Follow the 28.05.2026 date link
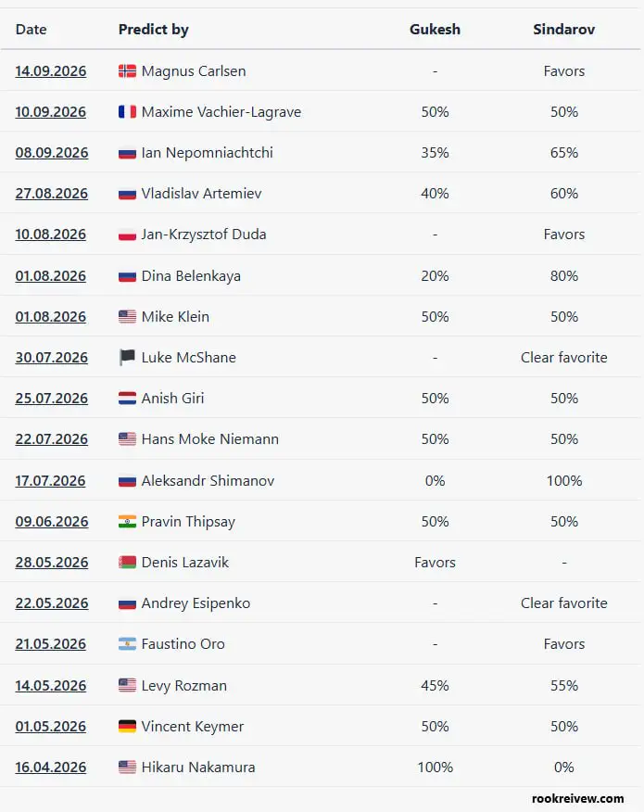Viewport: 644px width, 812px height. [x=52, y=563]
